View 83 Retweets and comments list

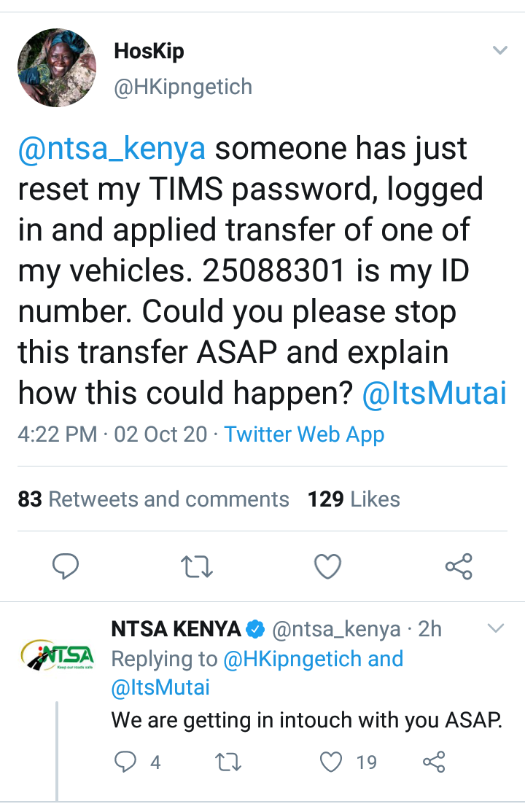153,499
